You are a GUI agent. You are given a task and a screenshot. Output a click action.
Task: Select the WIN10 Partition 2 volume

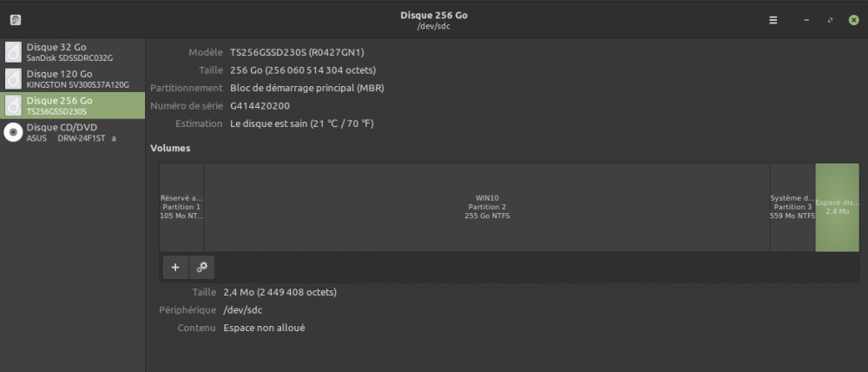(487, 207)
